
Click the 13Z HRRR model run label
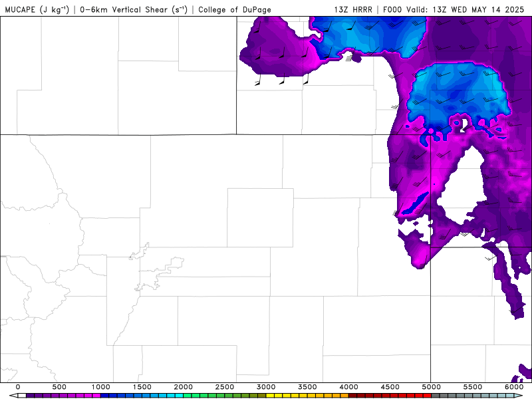[x=353, y=9]
